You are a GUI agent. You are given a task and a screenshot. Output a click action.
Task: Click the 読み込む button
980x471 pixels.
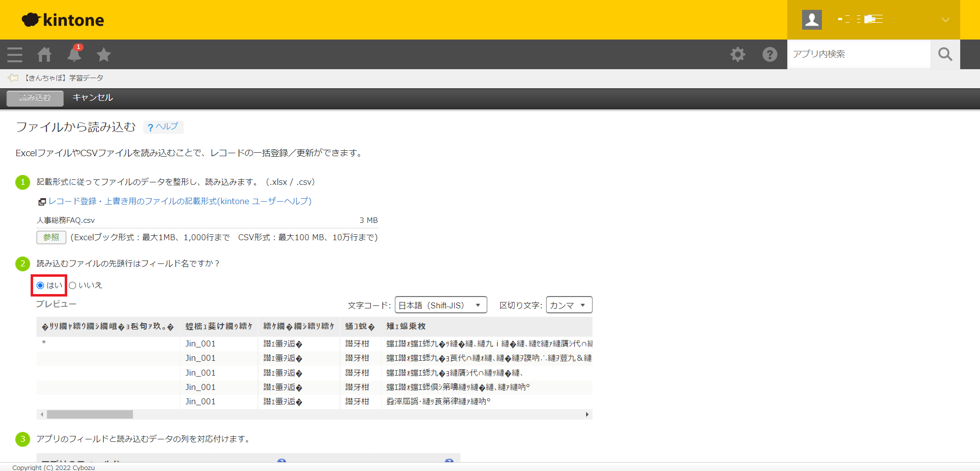click(x=35, y=98)
